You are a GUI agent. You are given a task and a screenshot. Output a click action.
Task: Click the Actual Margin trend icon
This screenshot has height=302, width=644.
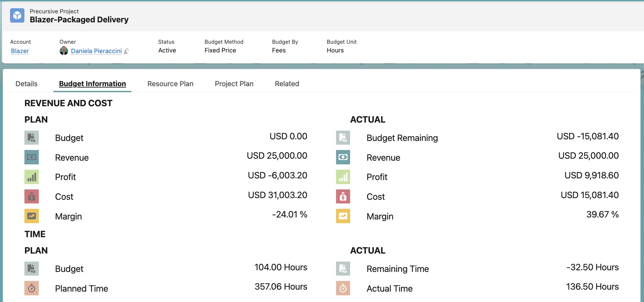coord(343,216)
